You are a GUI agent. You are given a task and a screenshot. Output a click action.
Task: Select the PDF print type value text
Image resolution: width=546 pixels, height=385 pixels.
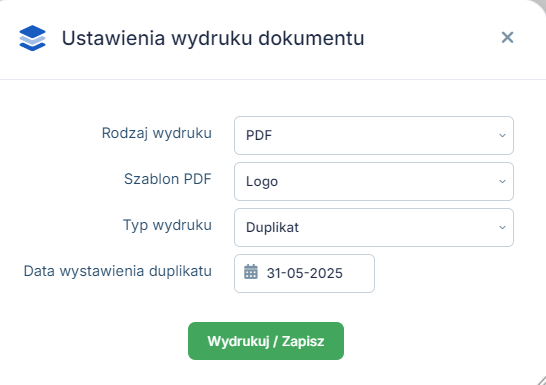[259, 135]
